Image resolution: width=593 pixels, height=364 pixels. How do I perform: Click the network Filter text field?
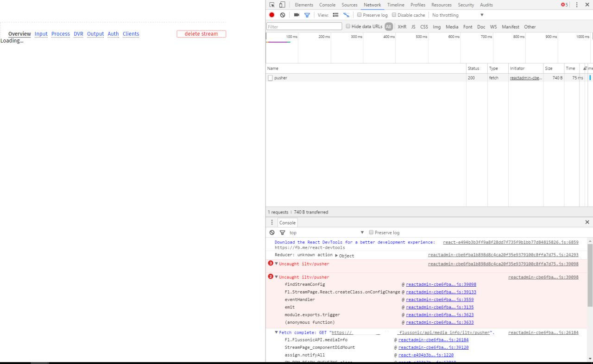[x=304, y=27]
